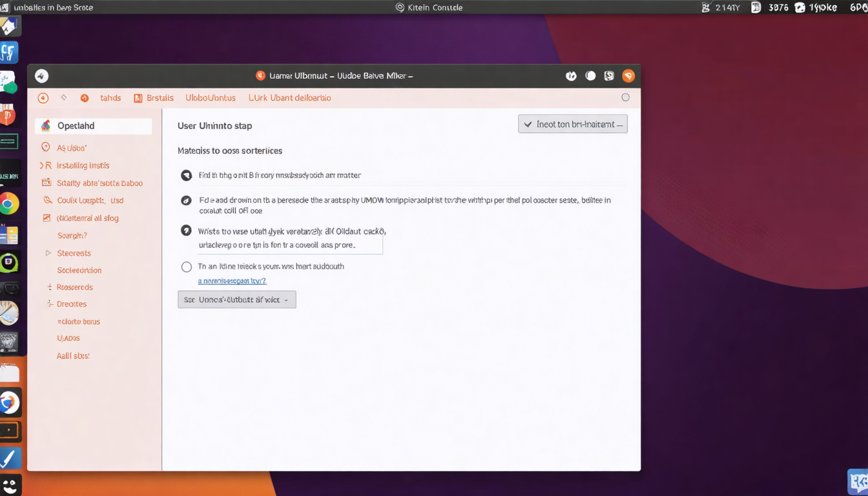This screenshot has height=496, width=868.
Task: Open the See Unnes-Subutt af wict dropdown
Action: click(236, 299)
